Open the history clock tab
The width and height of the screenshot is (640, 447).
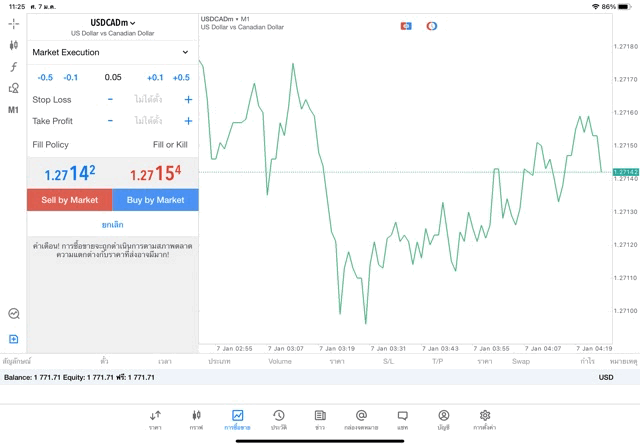tap(279, 420)
